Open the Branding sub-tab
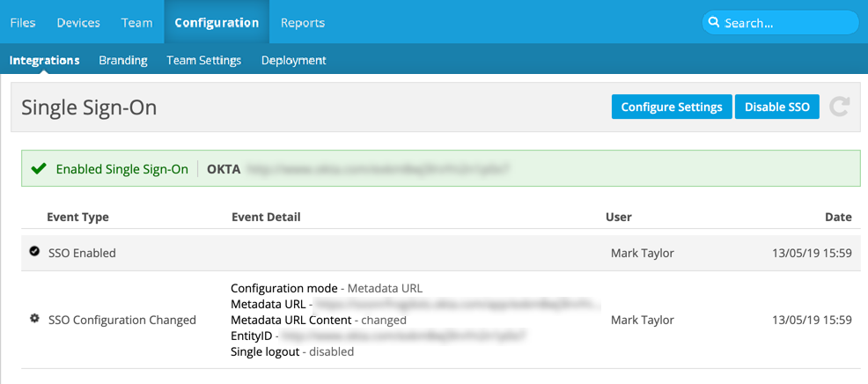Image resolution: width=868 pixels, height=384 pixels. coord(123,61)
